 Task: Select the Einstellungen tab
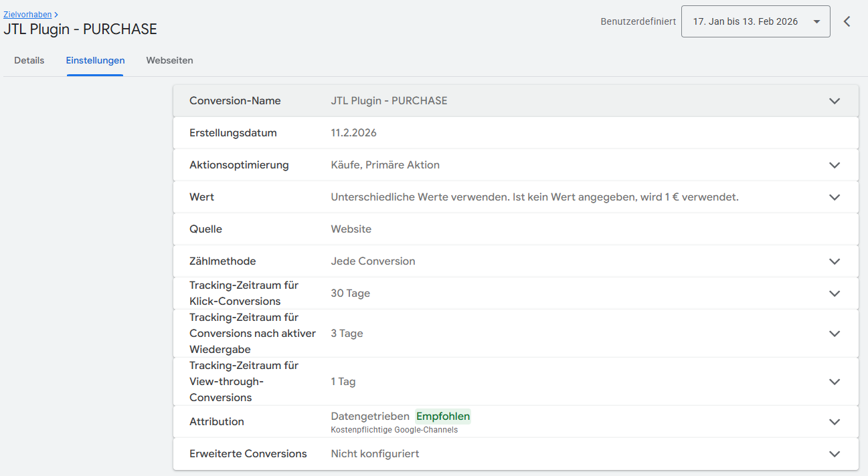click(95, 60)
